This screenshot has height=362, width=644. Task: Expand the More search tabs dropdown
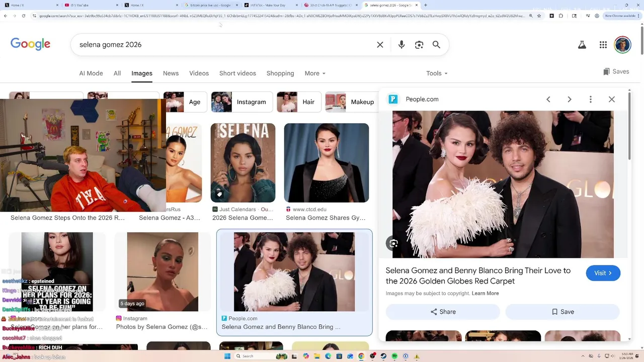315,73
